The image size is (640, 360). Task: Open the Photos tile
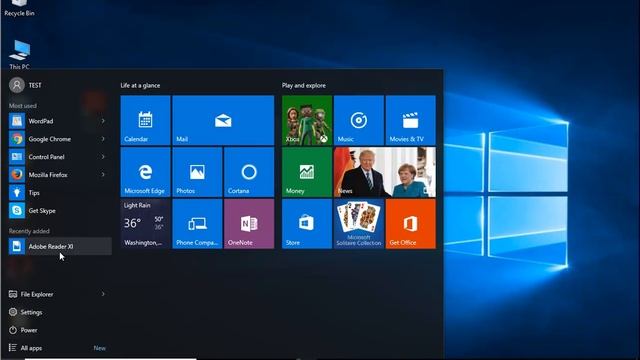coord(197,172)
